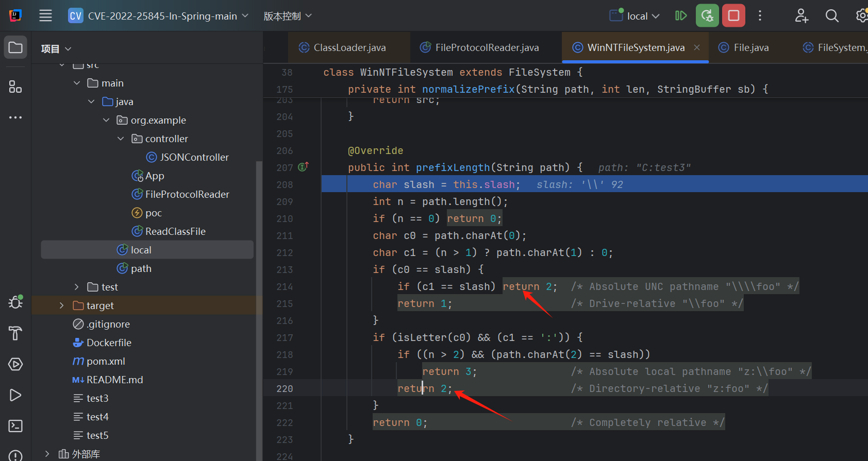Open the Debug tool window bug icon
Viewport: 868px width, 461px height.
click(x=15, y=302)
